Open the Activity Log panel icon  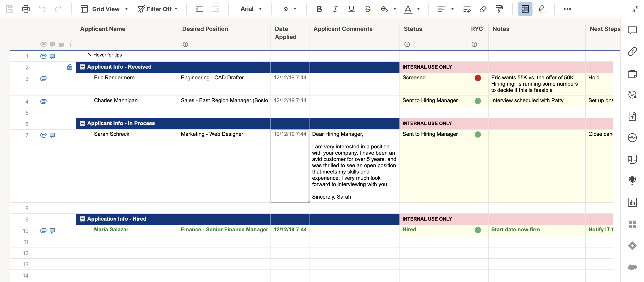632,138
